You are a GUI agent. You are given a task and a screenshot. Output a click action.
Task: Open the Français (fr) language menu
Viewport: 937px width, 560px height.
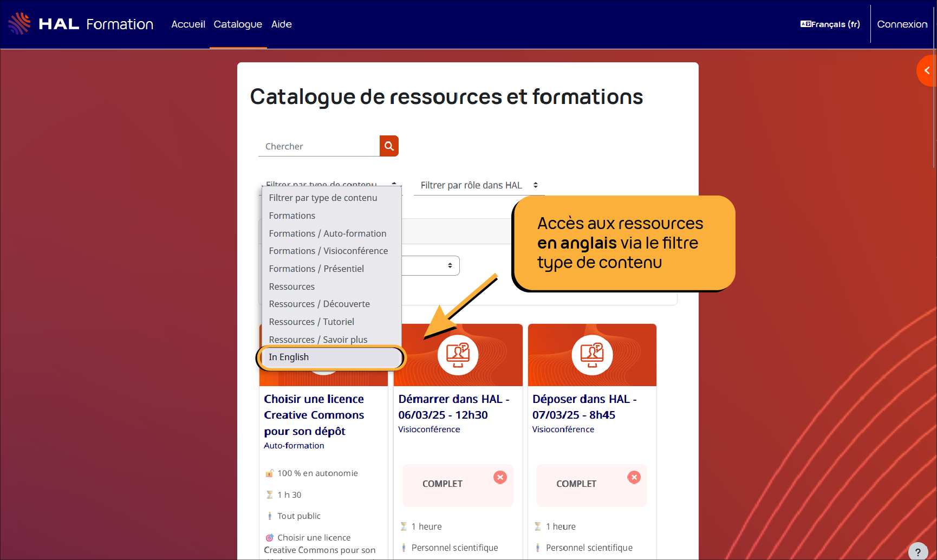[x=830, y=24]
